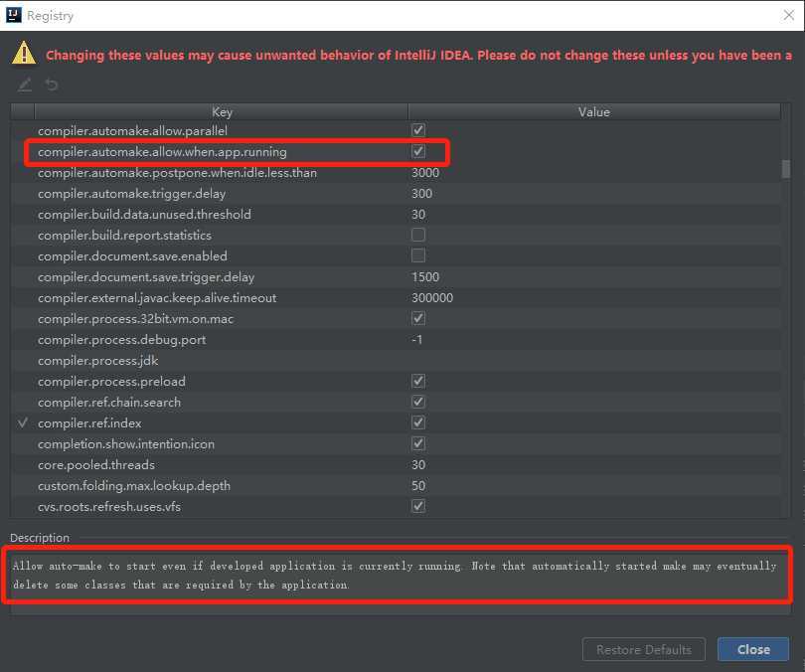Click the 300000 value of javac keep.alive.timeout
Screen dimensions: 805x672
(432, 298)
